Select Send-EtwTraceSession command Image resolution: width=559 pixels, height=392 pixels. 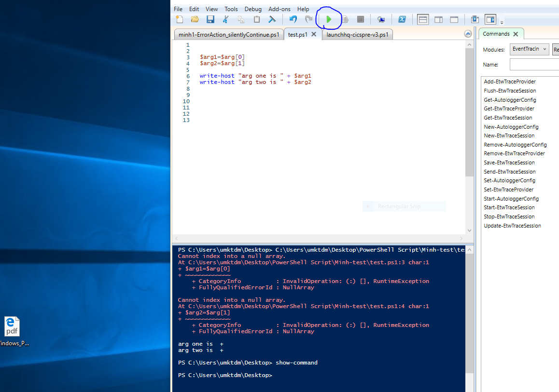tap(509, 172)
